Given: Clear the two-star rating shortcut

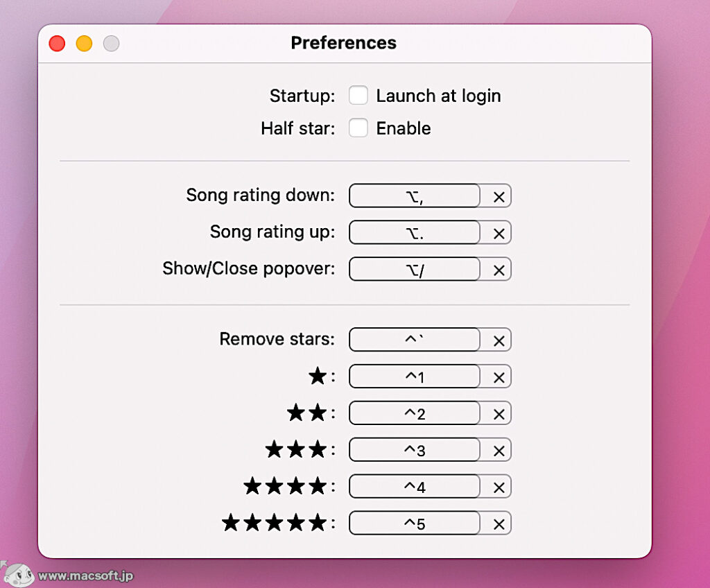Looking at the screenshot, I should coord(498,413).
